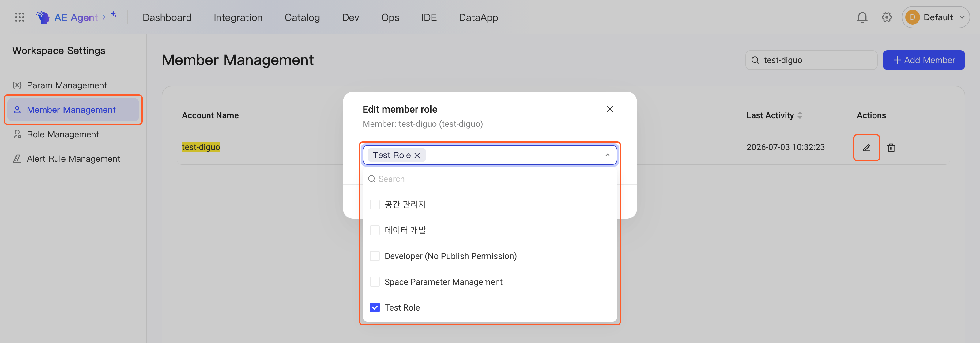Collapse the role selector dropdown arrow
The image size is (980, 343).
607,155
